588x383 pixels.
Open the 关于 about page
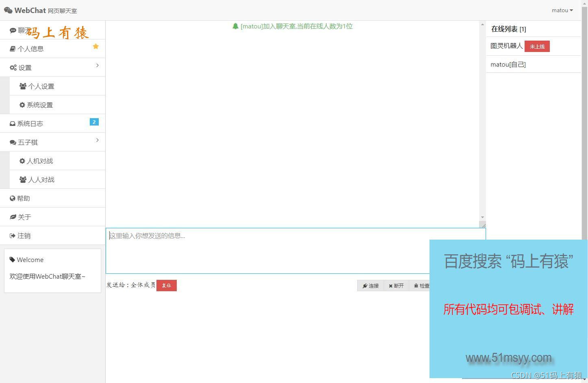[x=24, y=216]
